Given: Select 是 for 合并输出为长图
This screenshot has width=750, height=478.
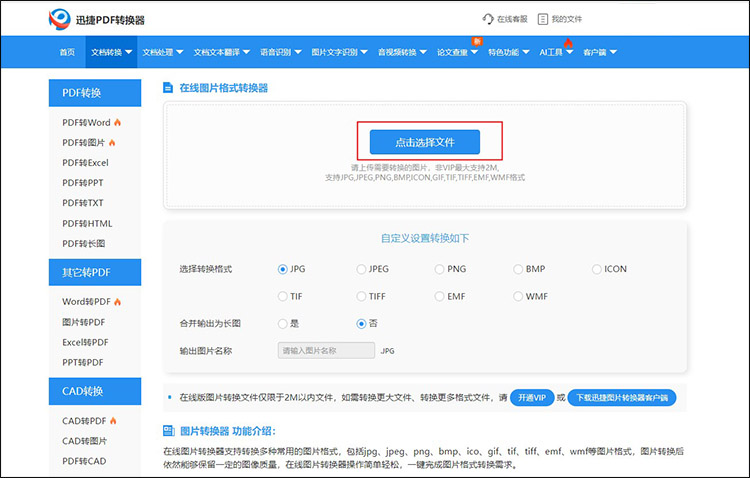Looking at the screenshot, I should tap(282, 324).
